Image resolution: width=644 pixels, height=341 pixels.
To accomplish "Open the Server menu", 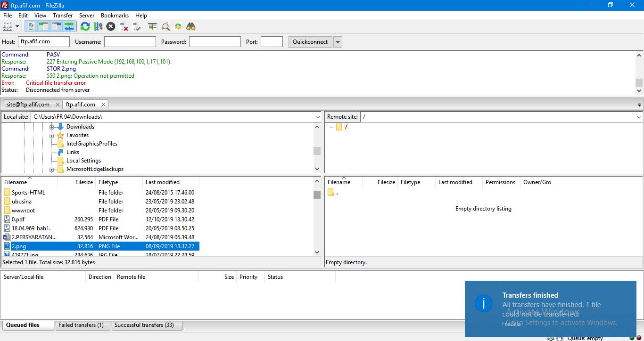I will tap(87, 16).
